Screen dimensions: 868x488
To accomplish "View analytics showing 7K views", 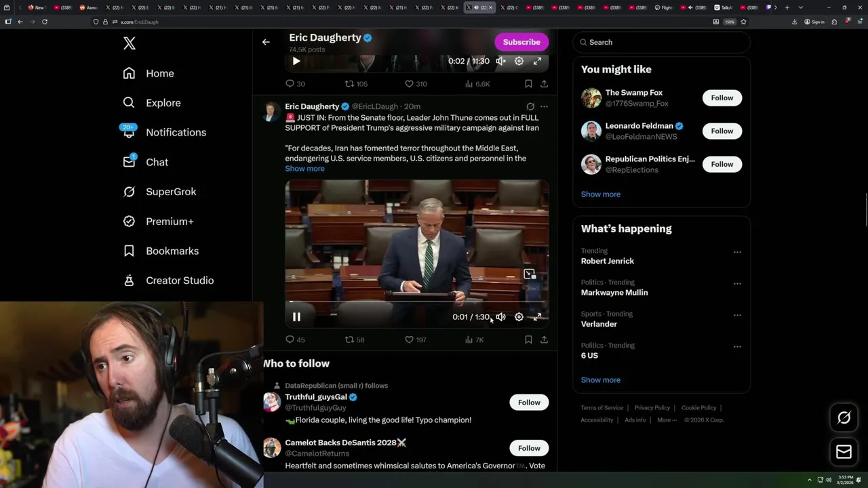I will tap(475, 340).
